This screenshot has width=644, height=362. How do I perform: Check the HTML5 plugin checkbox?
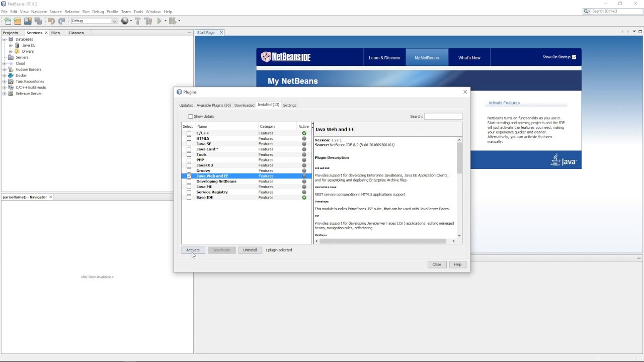pyautogui.click(x=189, y=139)
